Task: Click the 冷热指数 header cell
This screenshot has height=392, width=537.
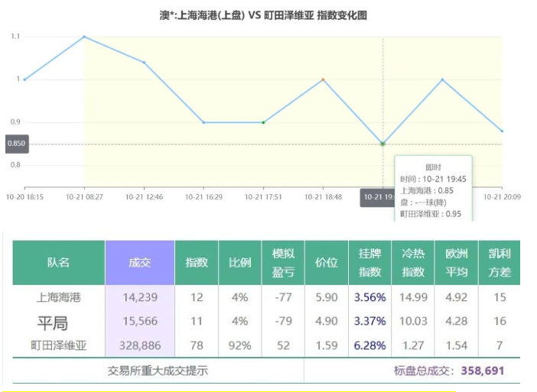Action: [x=413, y=263]
